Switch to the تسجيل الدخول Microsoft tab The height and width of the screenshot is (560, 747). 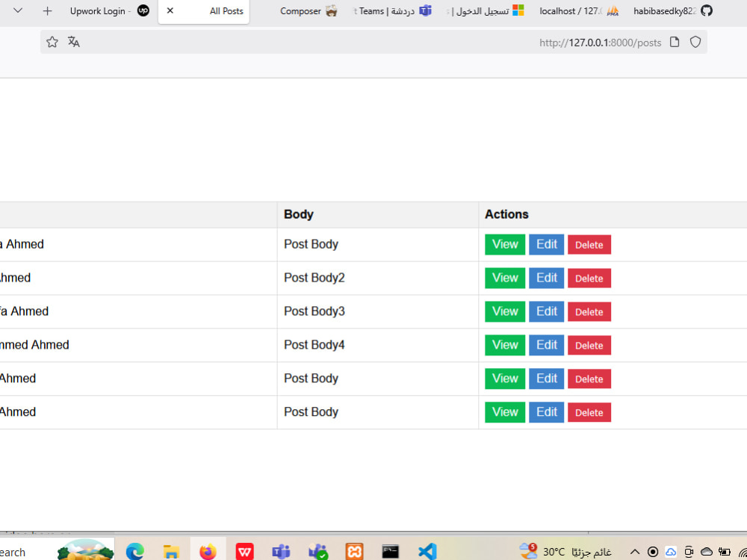486,11
